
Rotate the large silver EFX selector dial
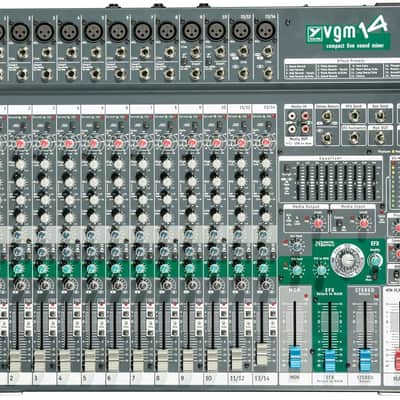[x=347, y=260]
